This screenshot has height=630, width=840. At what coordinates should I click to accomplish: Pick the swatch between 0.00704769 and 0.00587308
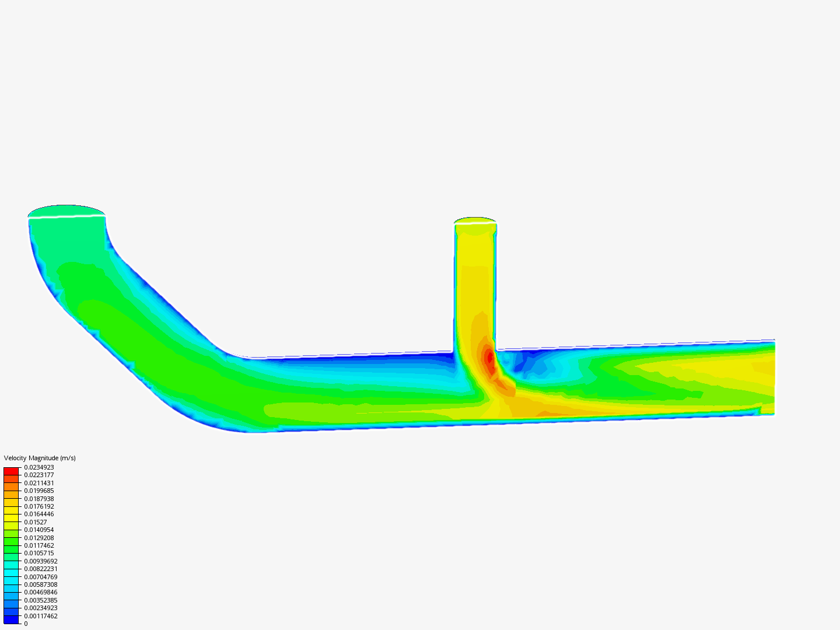11,580
